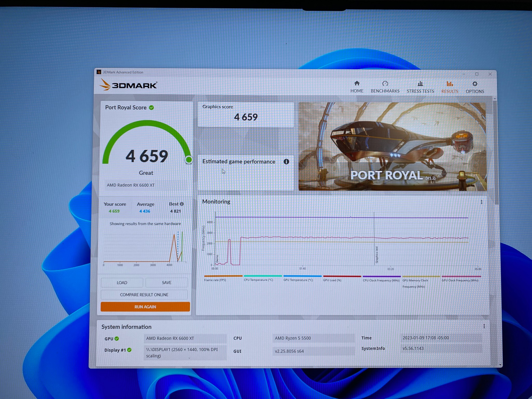Click the GUI version v2.25.8056 s64
The width and height of the screenshot is (532, 399).
coord(313,351)
